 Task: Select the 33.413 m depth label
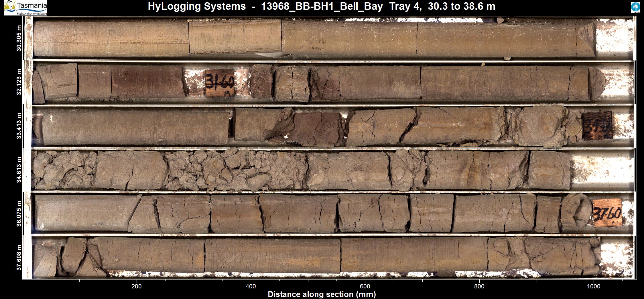(x=19, y=126)
